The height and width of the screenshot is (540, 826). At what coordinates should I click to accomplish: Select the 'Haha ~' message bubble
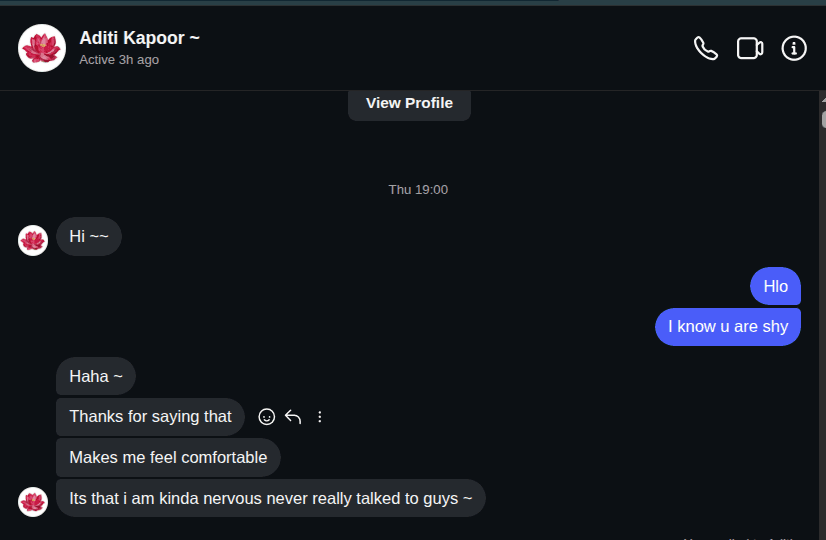[95, 377]
